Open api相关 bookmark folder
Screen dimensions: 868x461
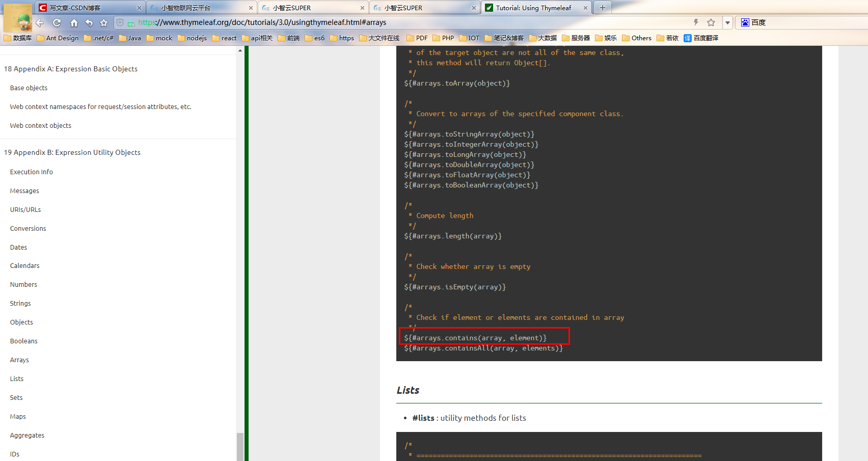point(257,38)
